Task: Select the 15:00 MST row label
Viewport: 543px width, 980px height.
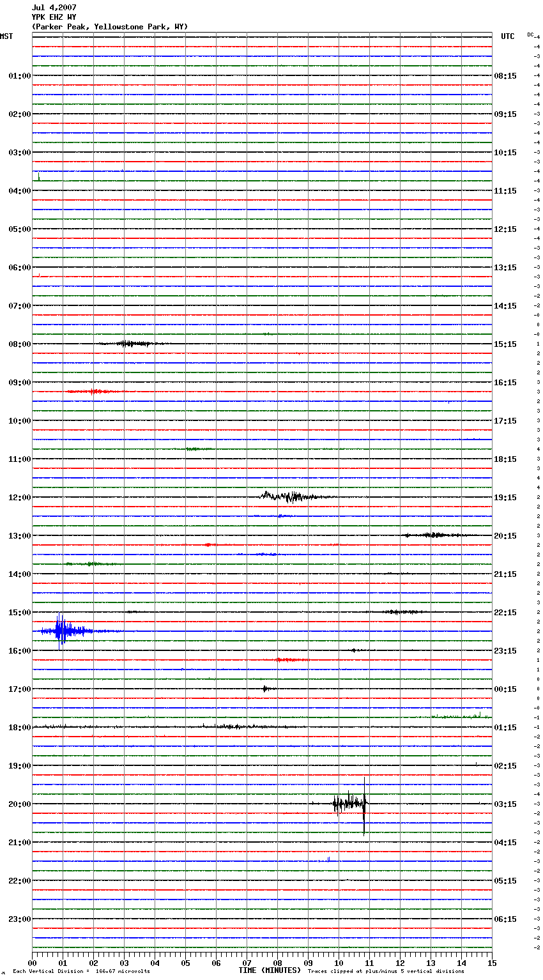Action: coord(20,613)
